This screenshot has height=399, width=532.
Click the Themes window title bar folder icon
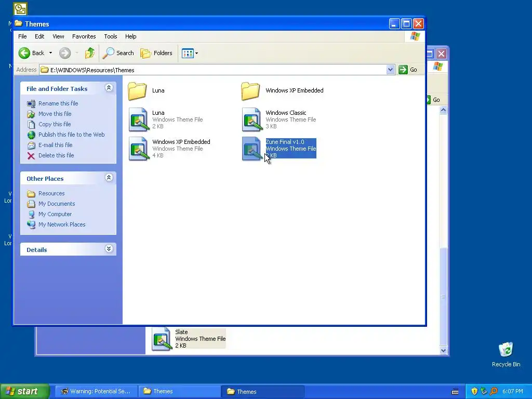click(x=19, y=23)
